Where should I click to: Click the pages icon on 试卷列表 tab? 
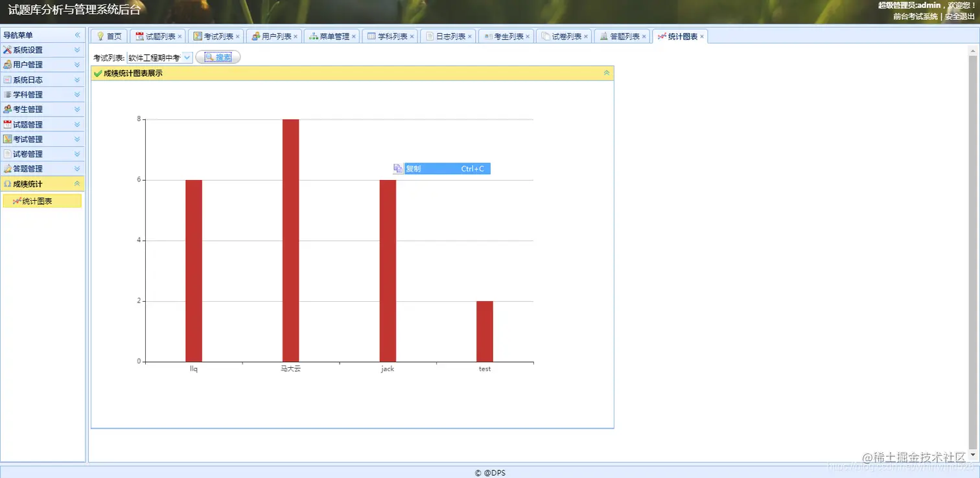pyautogui.click(x=546, y=36)
